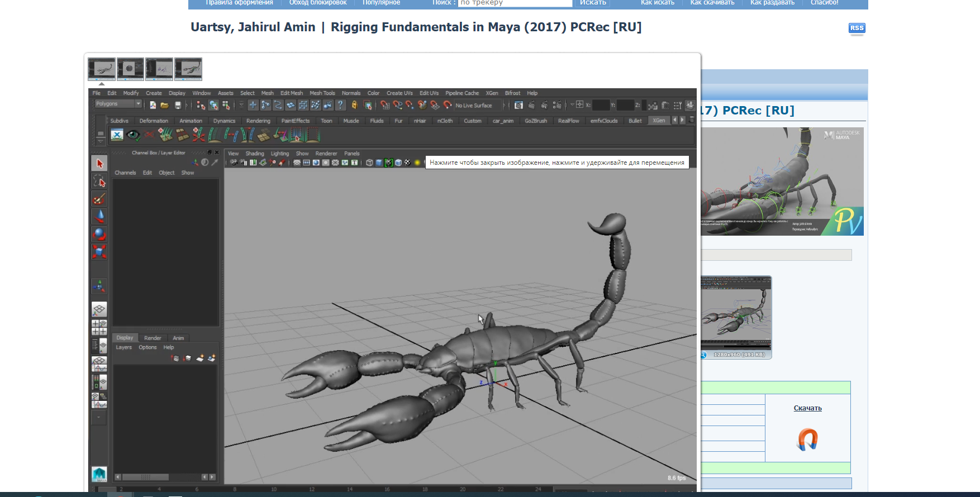Click the XGen eye preview shelf icon
The width and height of the screenshot is (980, 497).
(x=133, y=135)
